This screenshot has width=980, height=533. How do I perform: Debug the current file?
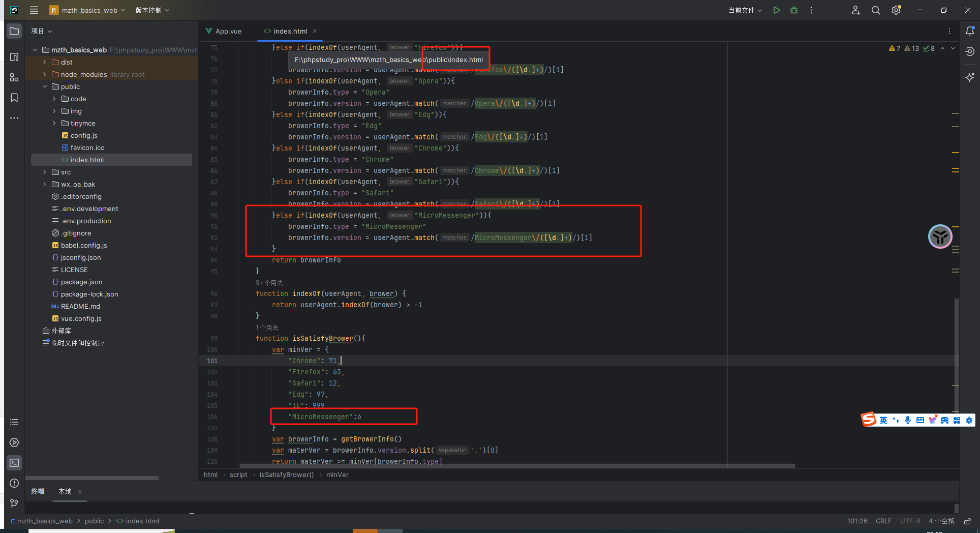pos(794,10)
